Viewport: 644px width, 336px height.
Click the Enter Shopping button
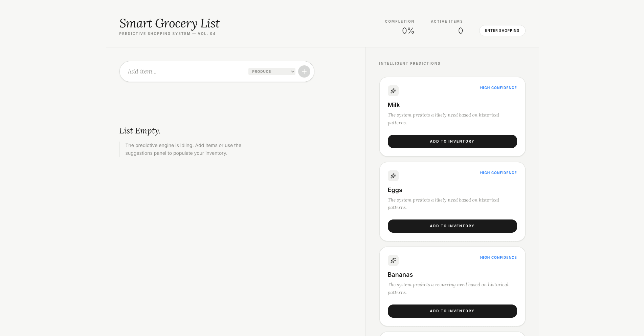(502, 30)
